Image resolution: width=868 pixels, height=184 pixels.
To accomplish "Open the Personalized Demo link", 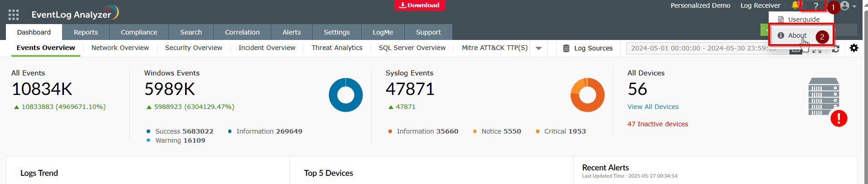I will tap(700, 5).
